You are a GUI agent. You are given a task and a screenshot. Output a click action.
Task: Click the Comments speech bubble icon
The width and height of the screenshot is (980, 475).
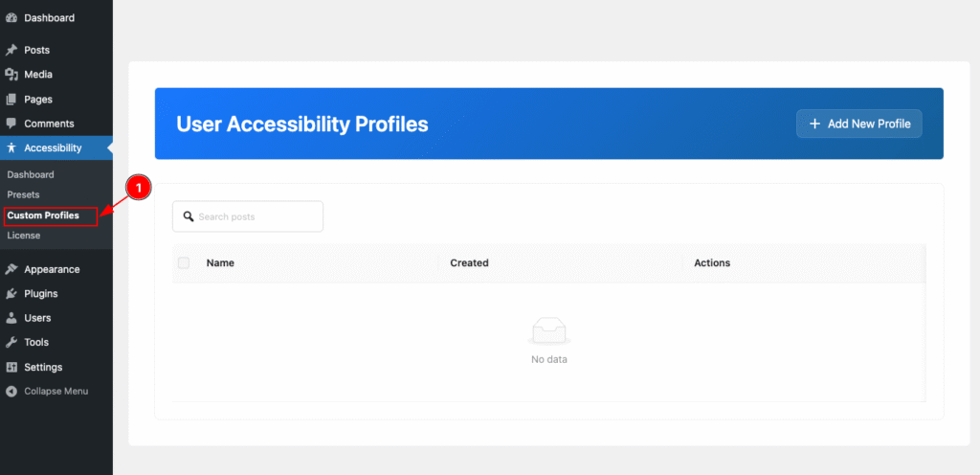coord(11,124)
